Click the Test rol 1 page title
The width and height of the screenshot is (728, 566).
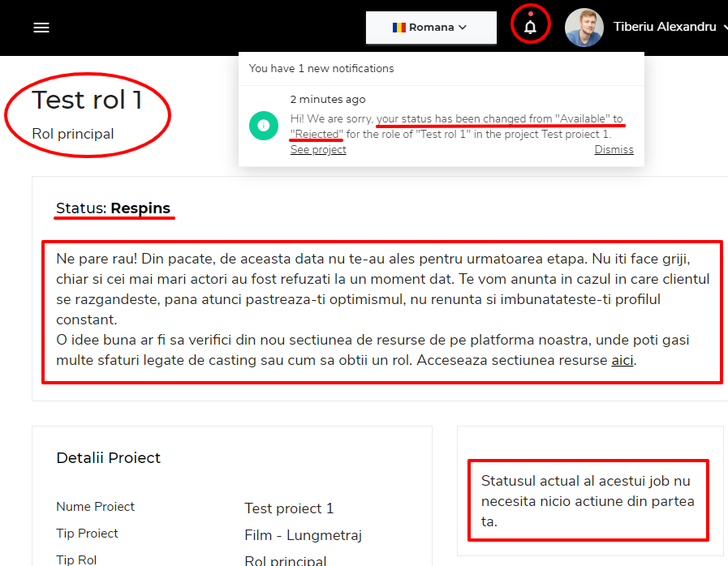(x=88, y=100)
